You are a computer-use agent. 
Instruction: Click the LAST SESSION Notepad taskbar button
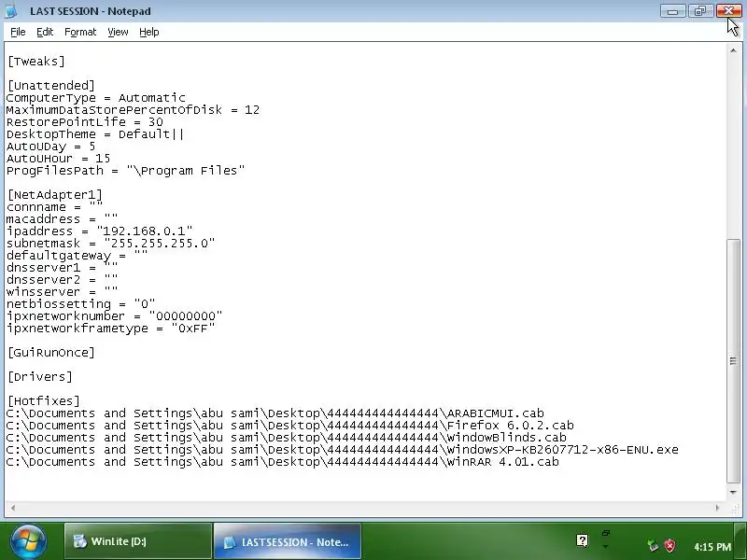(288, 541)
